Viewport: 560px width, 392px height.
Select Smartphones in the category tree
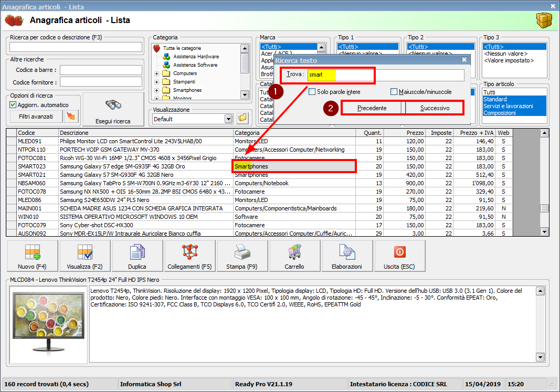[187, 90]
